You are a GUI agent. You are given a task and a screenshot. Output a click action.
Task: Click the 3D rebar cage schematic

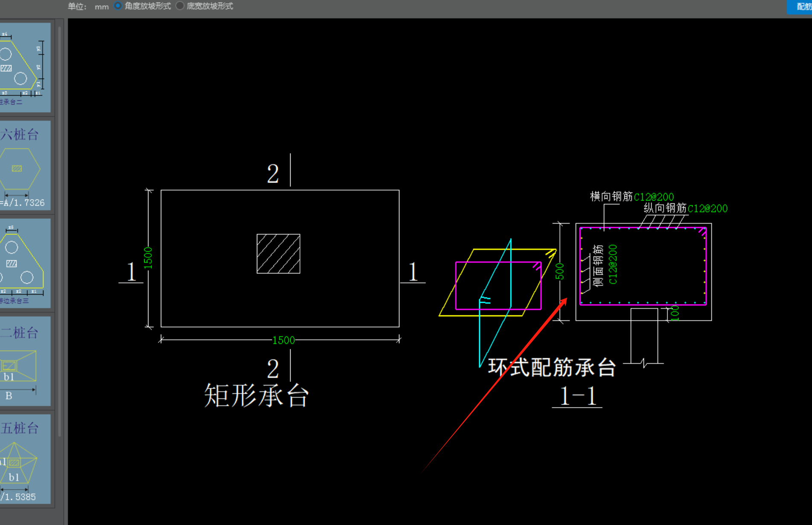pyautogui.click(x=498, y=302)
